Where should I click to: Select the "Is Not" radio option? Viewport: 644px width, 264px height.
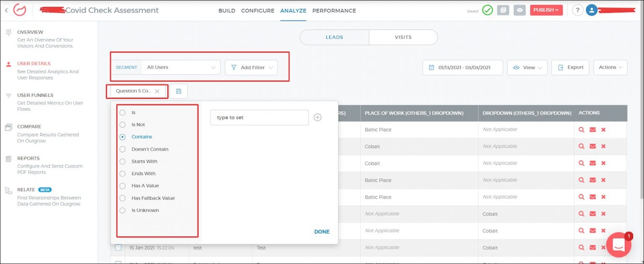click(x=122, y=125)
